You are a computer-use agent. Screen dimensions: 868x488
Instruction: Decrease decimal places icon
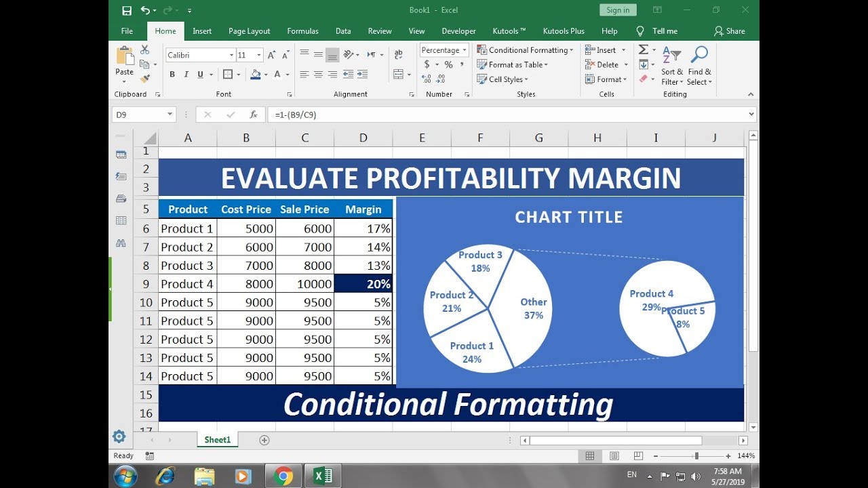(441, 79)
